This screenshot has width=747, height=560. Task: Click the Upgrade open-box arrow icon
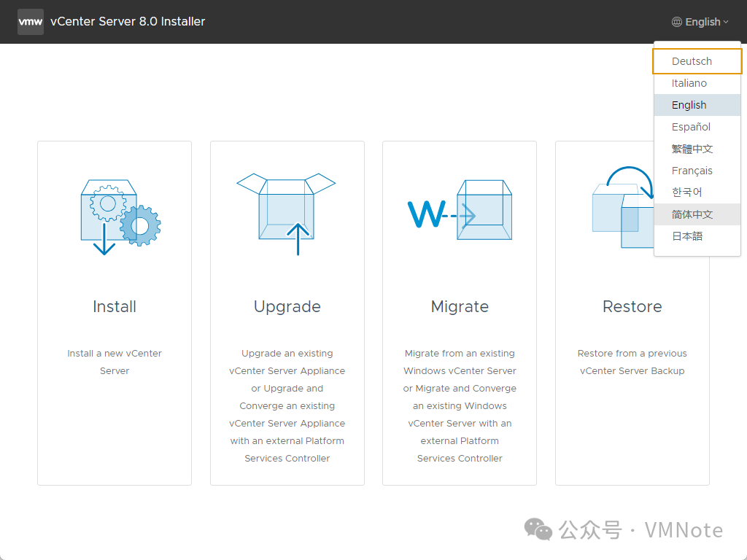coord(286,214)
